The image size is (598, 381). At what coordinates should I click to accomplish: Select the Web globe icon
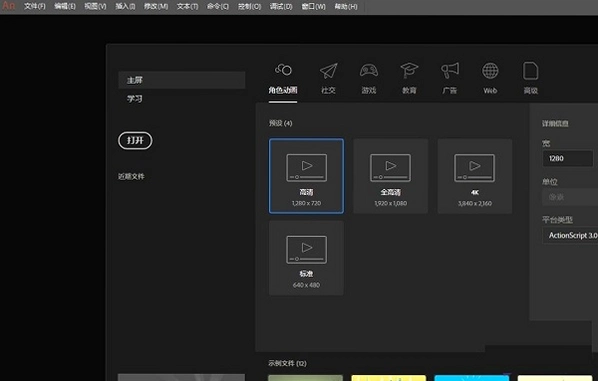pyautogui.click(x=490, y=71)
